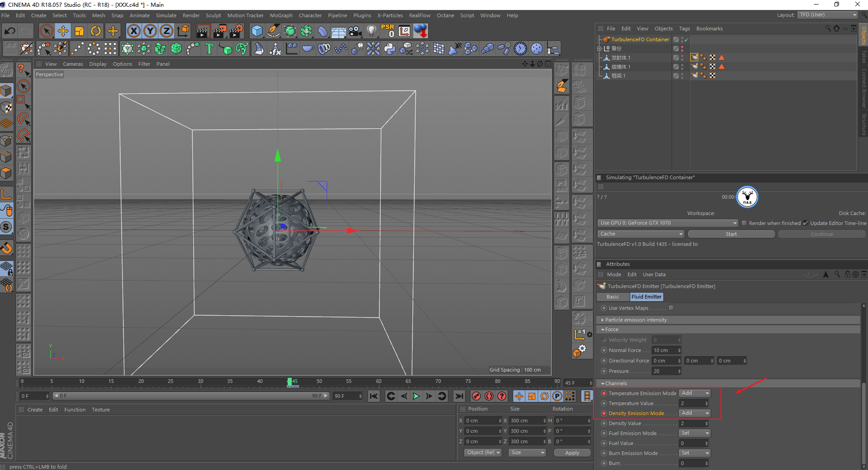Click the timeline frame range slider
The width and height of the screenshot is (868, 470).
191,396
